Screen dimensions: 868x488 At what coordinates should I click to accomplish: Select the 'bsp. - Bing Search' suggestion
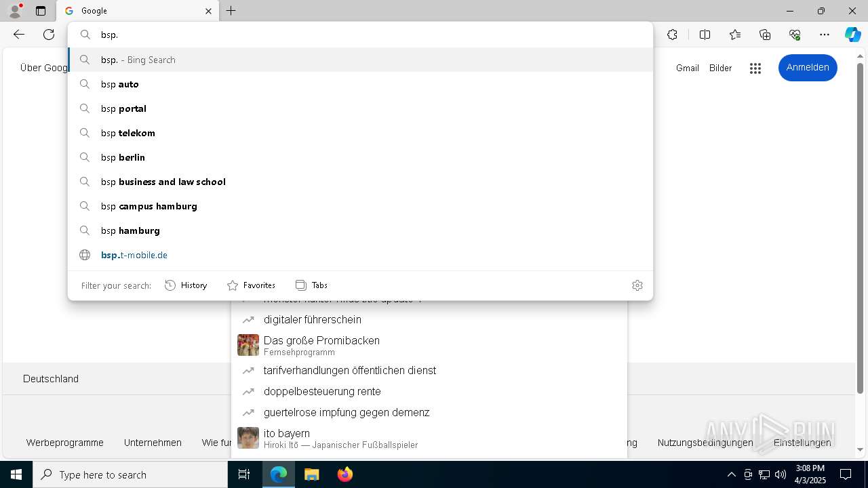360,60
